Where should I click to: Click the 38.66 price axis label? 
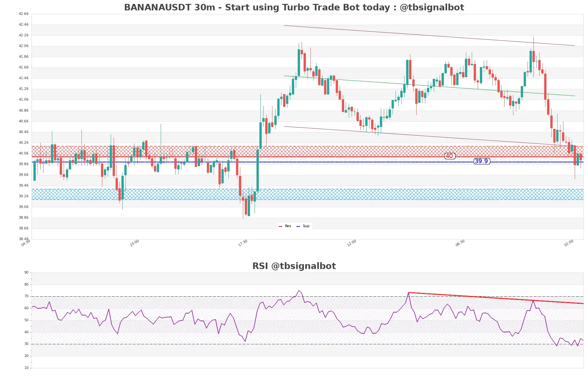pyautogui.click(x=23, y=228)
